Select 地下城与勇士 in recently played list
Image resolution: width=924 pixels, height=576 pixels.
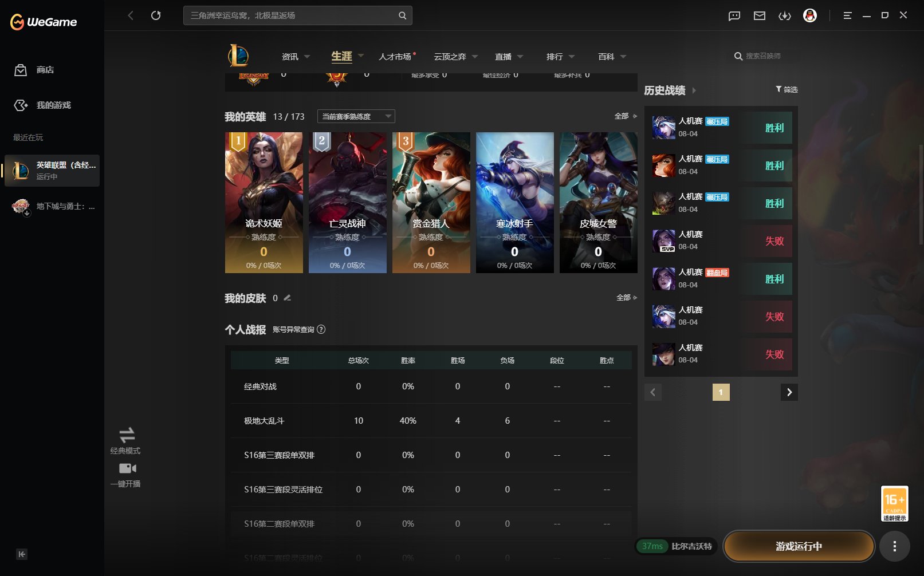coord(52,206)
